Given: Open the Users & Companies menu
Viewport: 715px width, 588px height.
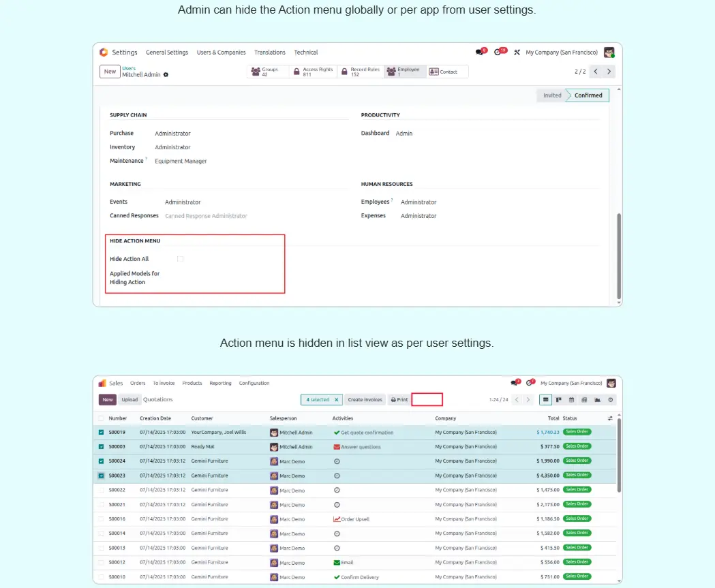Looking at the screenshot, I should coord(221,52).
